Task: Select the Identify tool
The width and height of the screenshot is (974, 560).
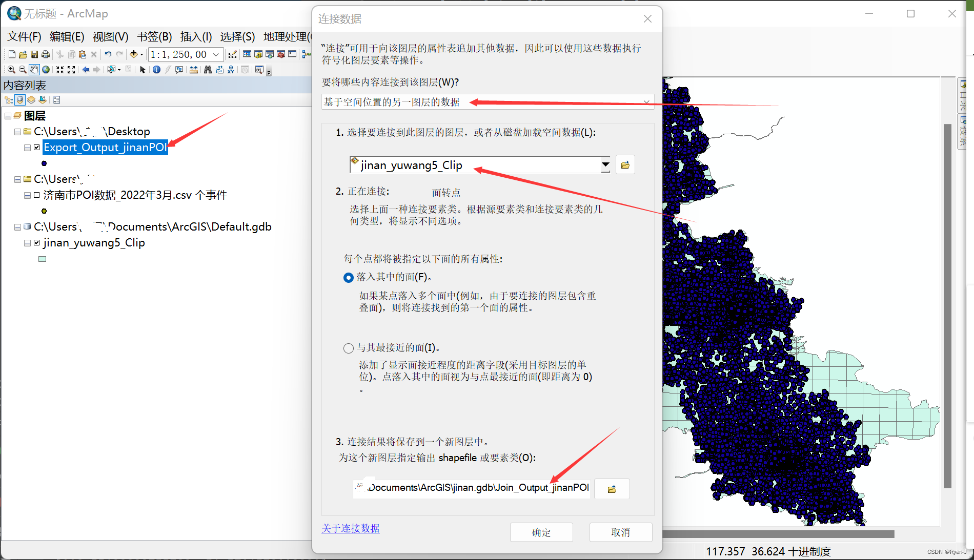Action: pyautogui.click(x=156, y=70)
